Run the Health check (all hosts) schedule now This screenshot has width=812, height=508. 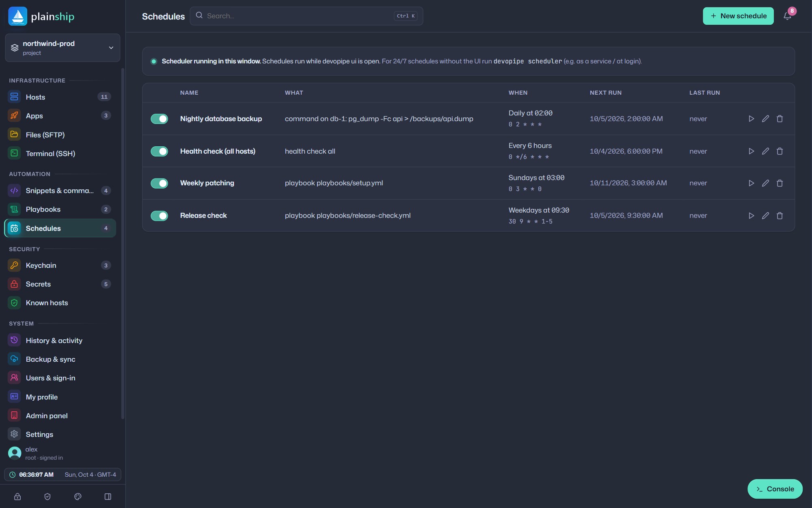pyautogui.click(x=751, y=151)
